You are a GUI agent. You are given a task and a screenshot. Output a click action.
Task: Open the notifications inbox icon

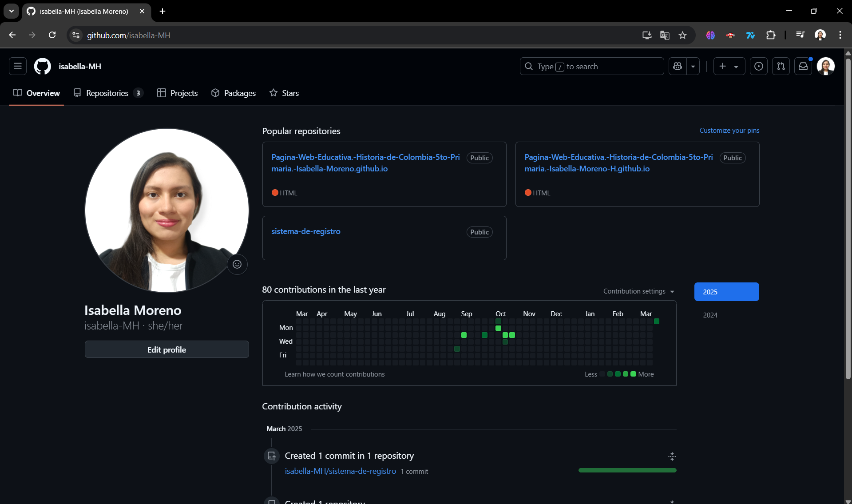point(803,66)
